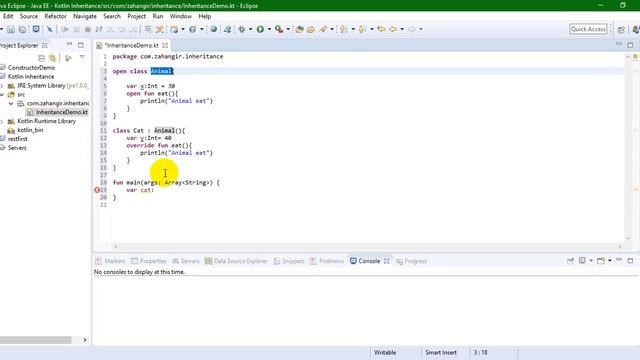Viewport: 640px width, 360px height.
Task: Select InheritanceDemo.kt in Project Explorer
Action: [x=58, y=112]
